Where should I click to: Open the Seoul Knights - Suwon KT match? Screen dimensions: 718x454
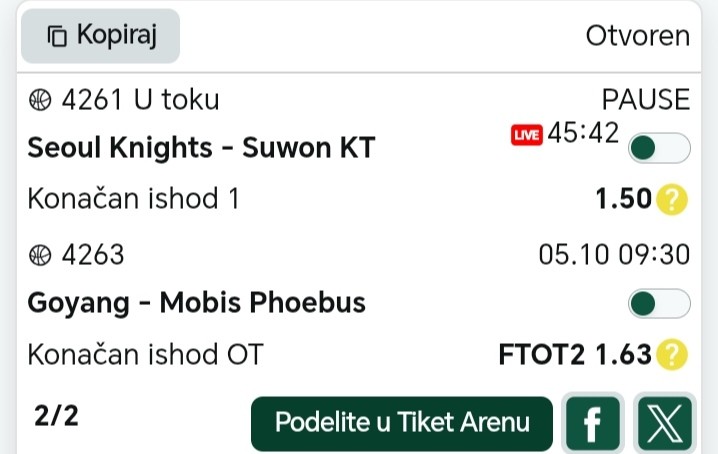[x=201, y=148]
